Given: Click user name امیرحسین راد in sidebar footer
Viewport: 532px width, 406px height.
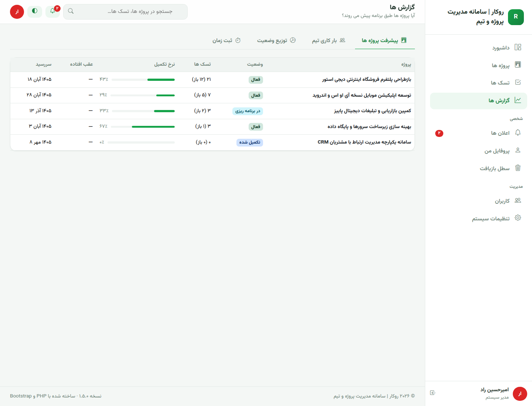Looking at the screenshot, I should pos(494,390).
